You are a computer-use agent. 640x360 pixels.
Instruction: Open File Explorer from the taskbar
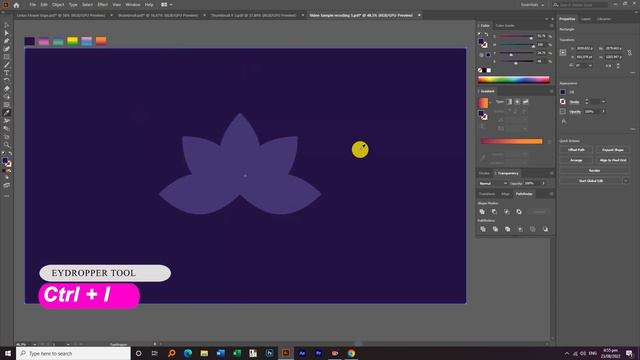click(204, 353)
